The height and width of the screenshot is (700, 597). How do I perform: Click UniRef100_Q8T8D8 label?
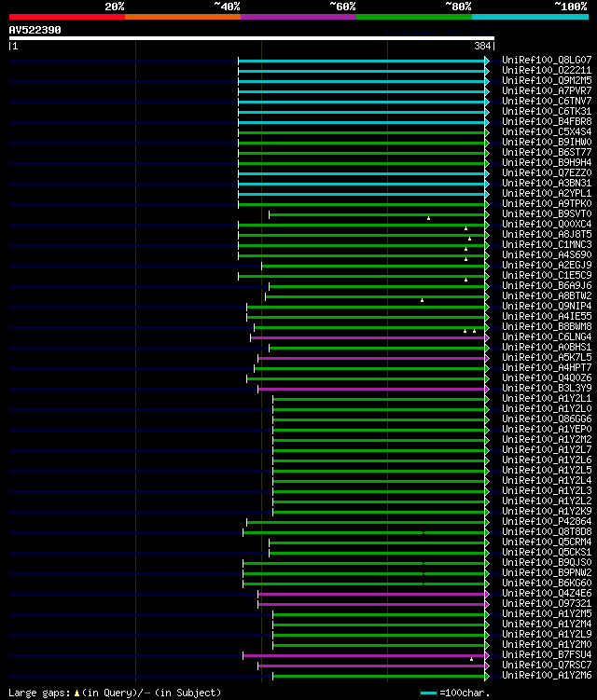tap(547, 532)
